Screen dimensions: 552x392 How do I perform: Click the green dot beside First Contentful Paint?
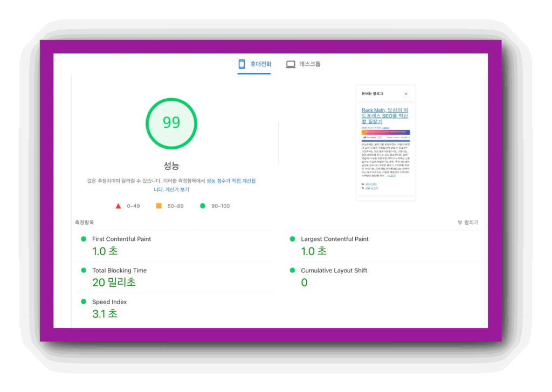84,239
